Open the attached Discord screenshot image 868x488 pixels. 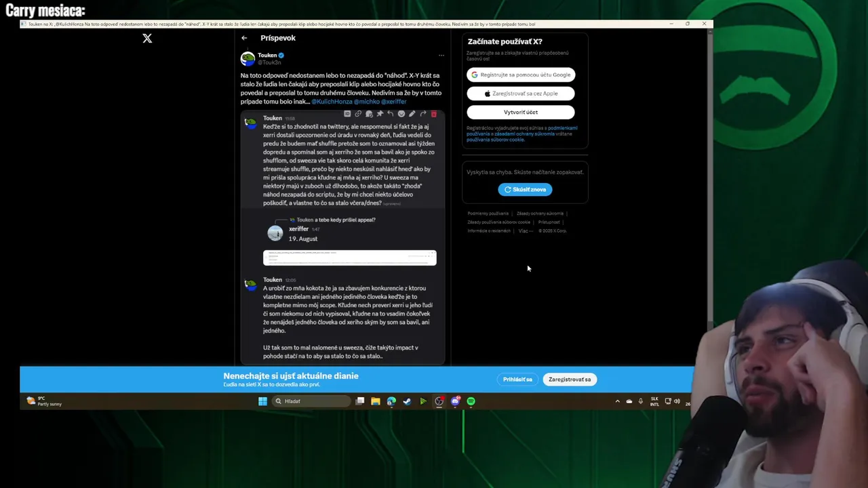(x=342, y=237)
